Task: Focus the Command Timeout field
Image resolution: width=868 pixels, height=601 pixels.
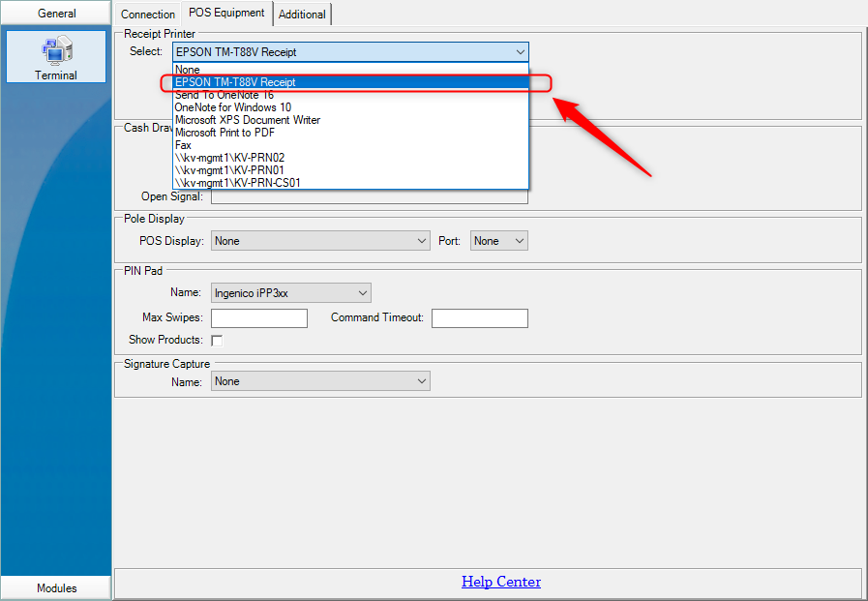Action: pyautogui.click(x=480, y=318)
